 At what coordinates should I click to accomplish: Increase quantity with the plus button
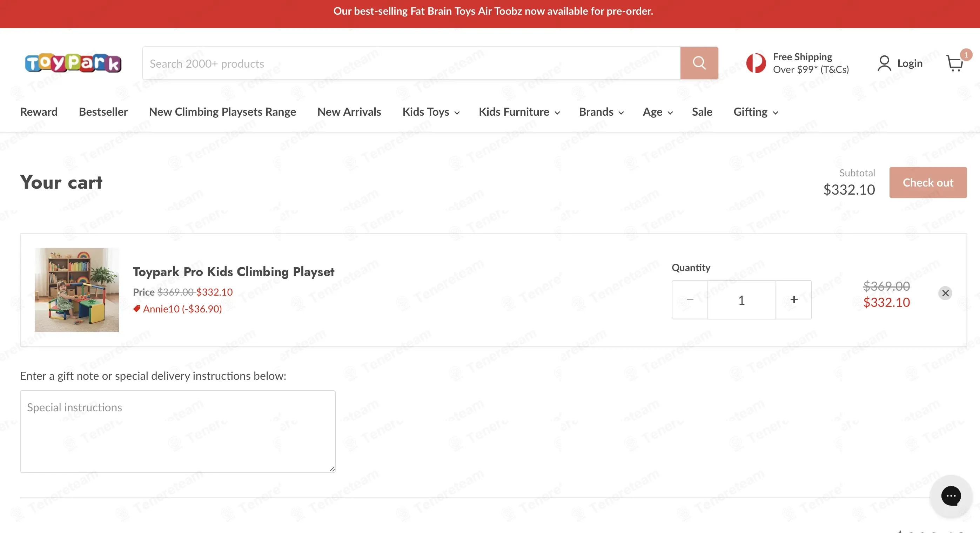click(x=794, y=300)
